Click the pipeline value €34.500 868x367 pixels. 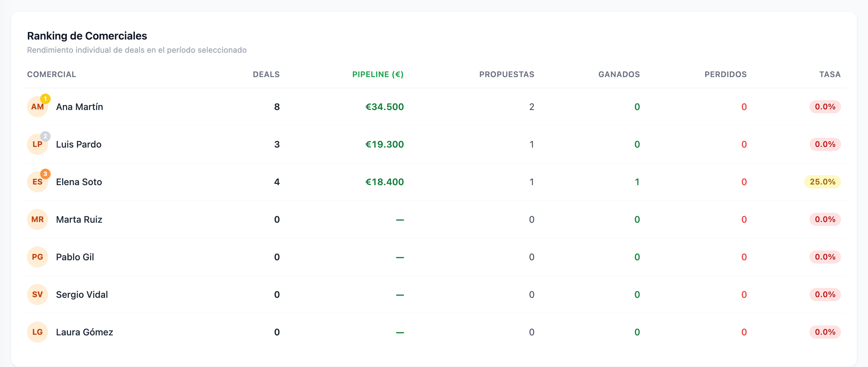click(384, 107)
